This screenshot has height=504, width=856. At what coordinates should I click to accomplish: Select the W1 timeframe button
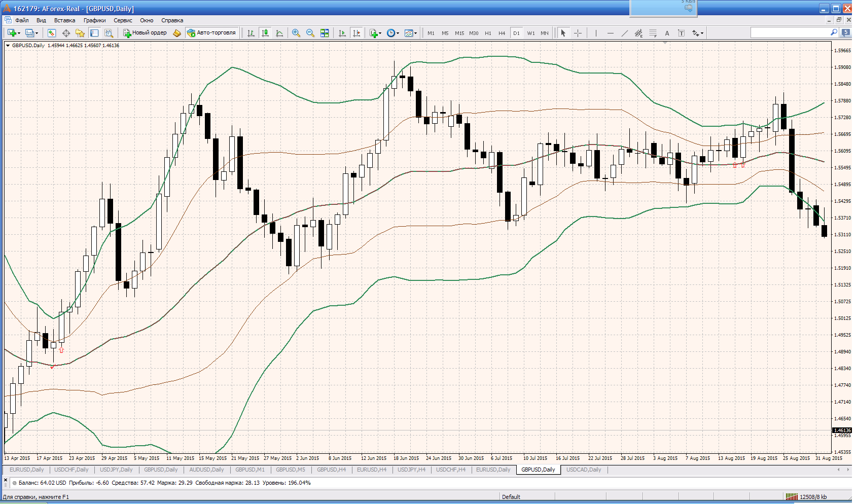531,33
